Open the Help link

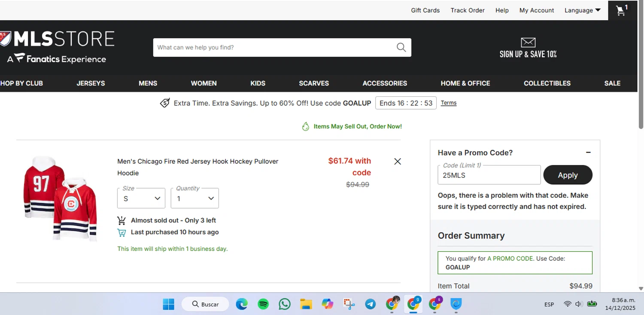tap(502, 10)
